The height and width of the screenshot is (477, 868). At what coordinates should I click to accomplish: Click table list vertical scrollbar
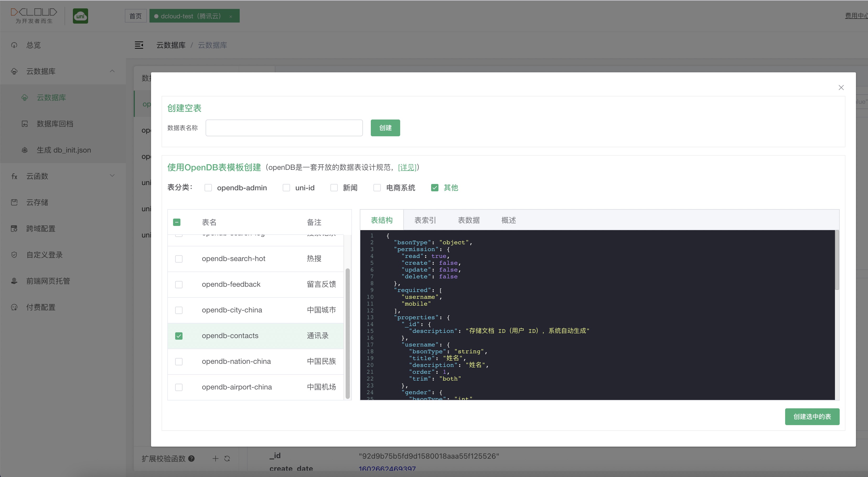(347, 333)
